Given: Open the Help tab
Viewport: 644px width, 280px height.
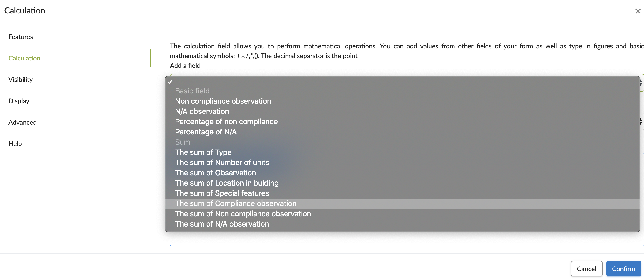Looking at the screenshot, I should [x=15, y=144].
